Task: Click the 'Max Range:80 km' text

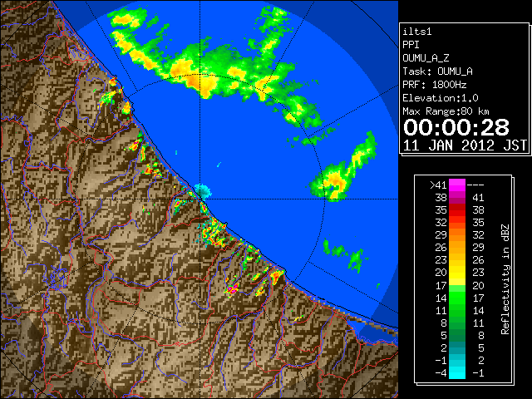Action: pyautogui.click(x=446, y=111)
